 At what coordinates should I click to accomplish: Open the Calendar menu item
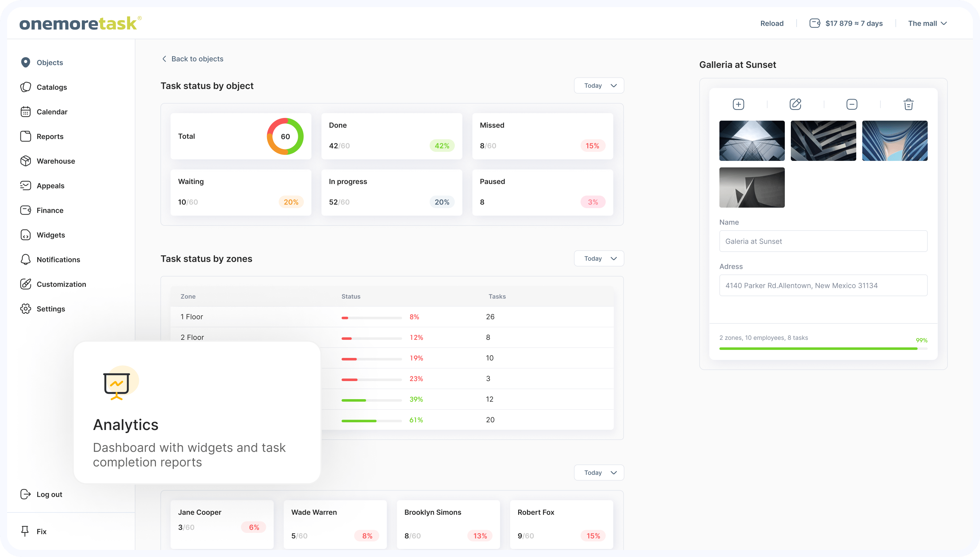52,112
